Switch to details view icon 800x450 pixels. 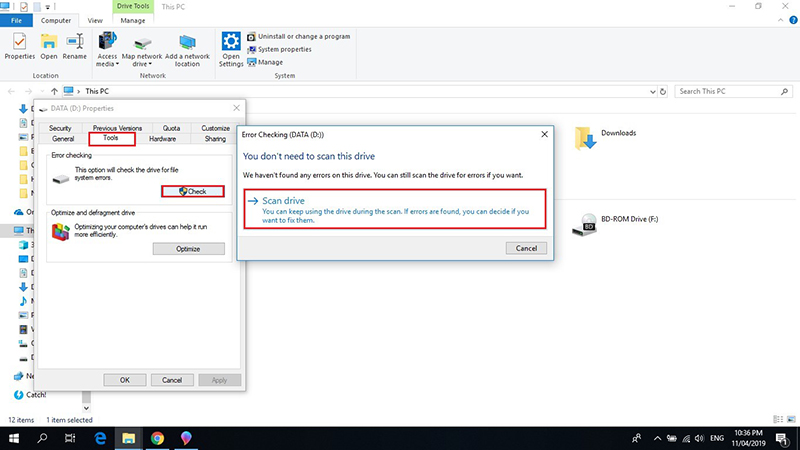(x=778, y=419)
